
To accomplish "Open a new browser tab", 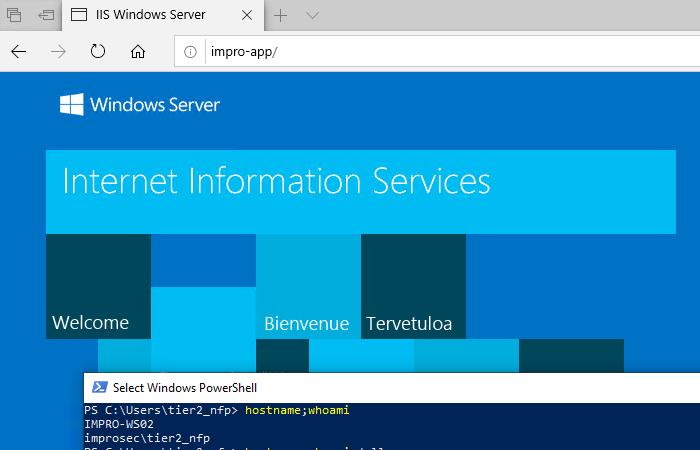I will 280,16.
